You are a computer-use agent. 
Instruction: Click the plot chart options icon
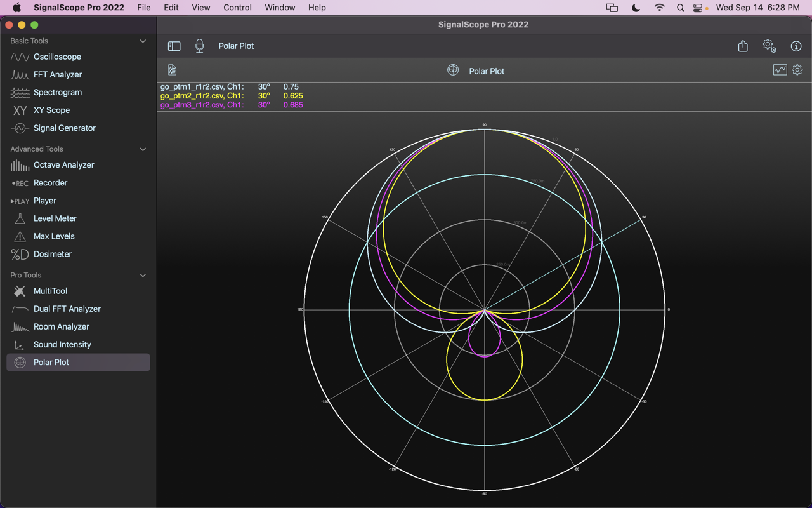coord(780,70)
